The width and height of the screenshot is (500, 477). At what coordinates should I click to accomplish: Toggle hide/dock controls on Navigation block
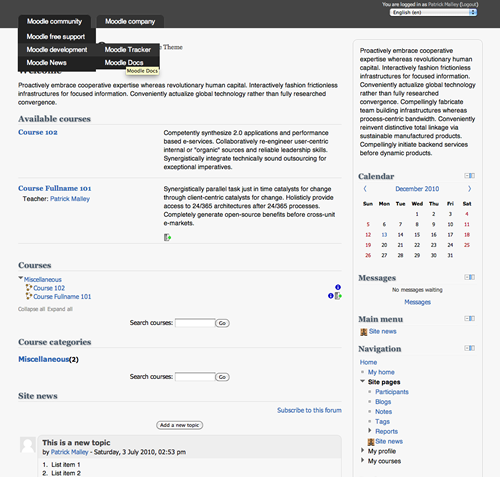(470, 348)
